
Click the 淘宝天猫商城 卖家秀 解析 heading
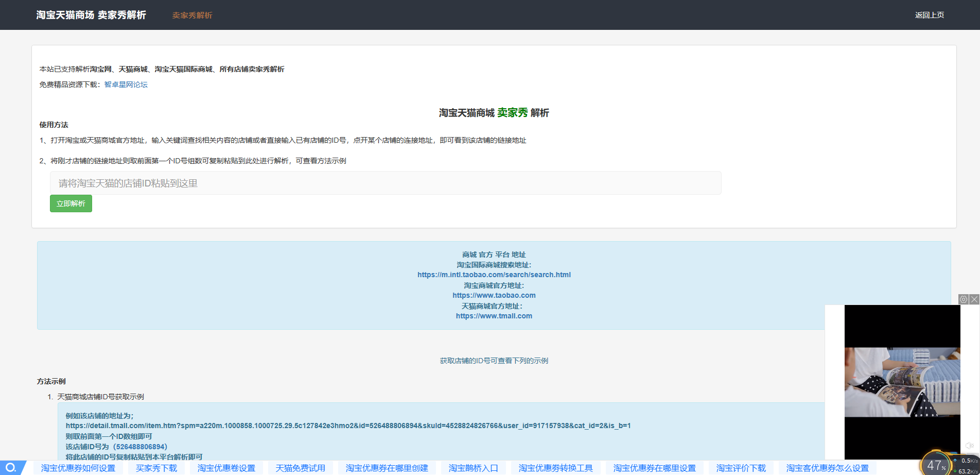[494, 112]
